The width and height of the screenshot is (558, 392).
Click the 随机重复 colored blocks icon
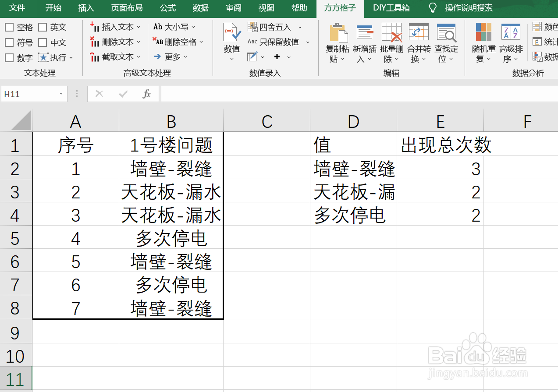tap(484, 32)
